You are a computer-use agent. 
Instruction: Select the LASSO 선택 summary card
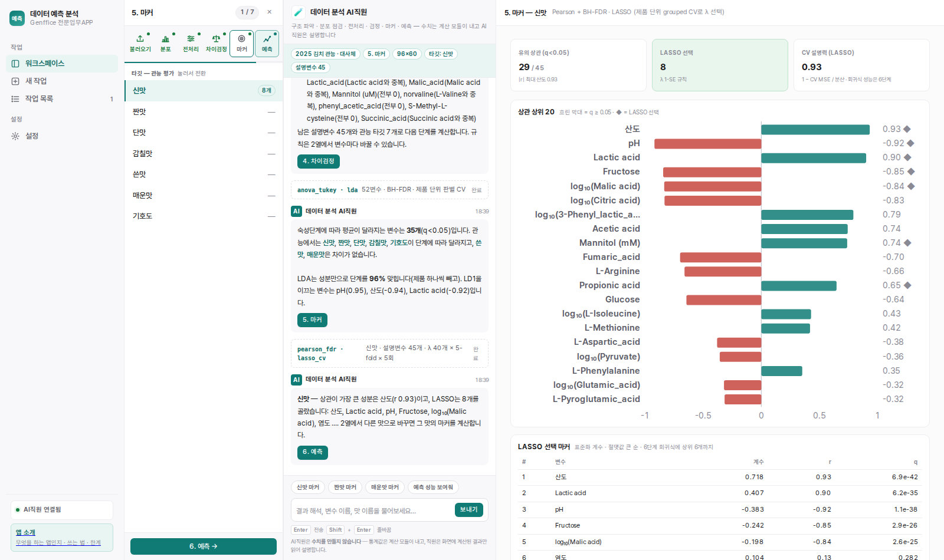click(x=720, y=65)
